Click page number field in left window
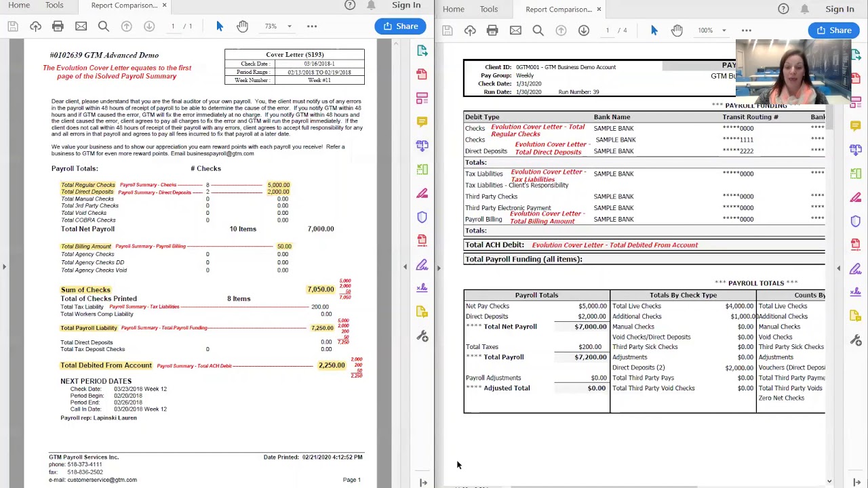Viewport: 868px width, 488px height. click(173, 26)
